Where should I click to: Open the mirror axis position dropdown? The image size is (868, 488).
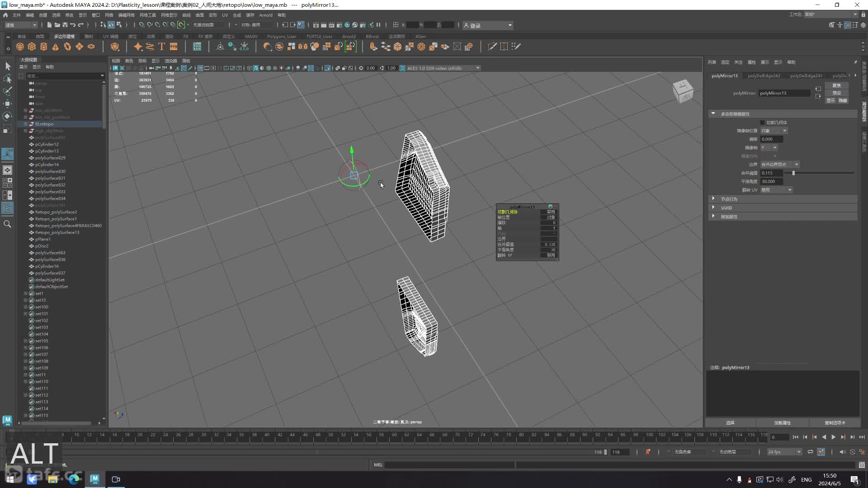pyautogui.click(x=774, y=131)
